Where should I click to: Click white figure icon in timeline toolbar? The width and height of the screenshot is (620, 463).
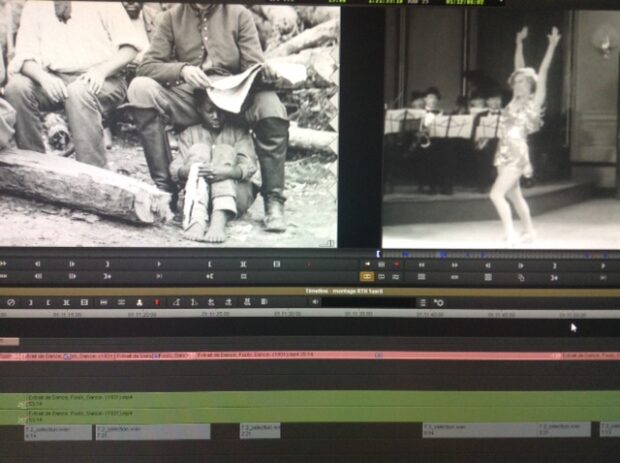139,302
